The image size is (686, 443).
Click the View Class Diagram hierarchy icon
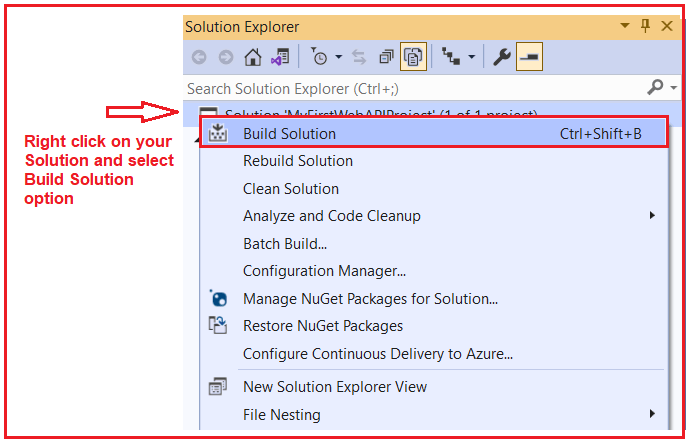451,56
